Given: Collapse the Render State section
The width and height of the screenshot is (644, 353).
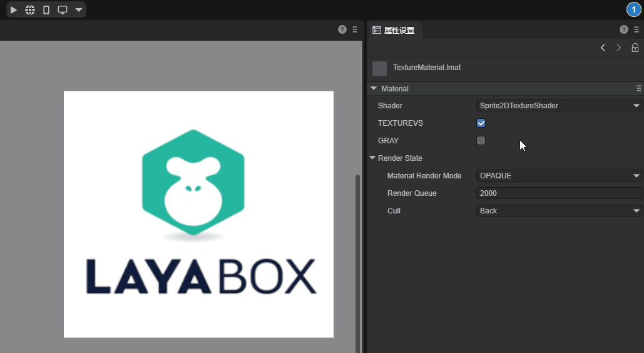Looking at the screenshot, I should tap(373, 158).
